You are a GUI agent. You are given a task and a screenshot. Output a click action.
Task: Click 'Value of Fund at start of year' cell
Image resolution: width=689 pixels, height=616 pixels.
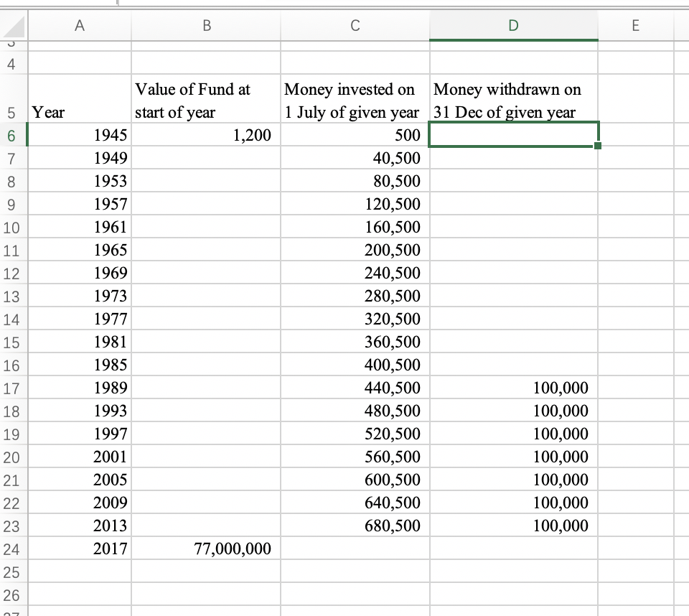pos(206,98)
